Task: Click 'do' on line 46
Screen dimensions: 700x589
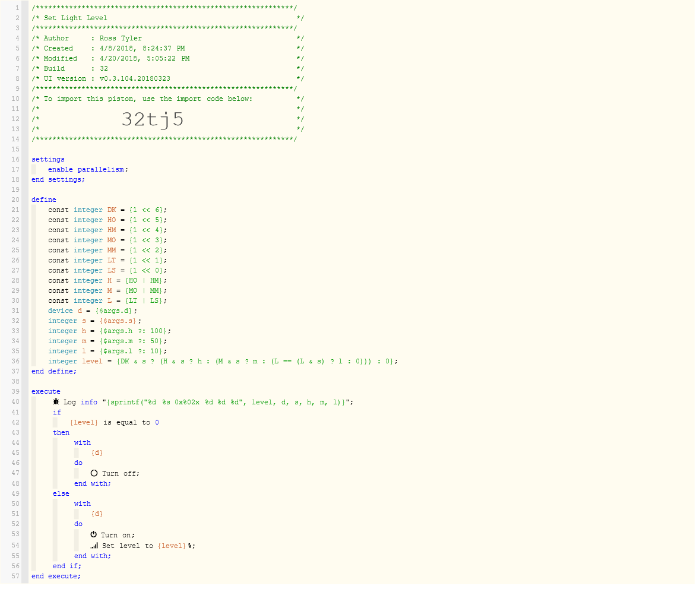Action: (78, 463)
